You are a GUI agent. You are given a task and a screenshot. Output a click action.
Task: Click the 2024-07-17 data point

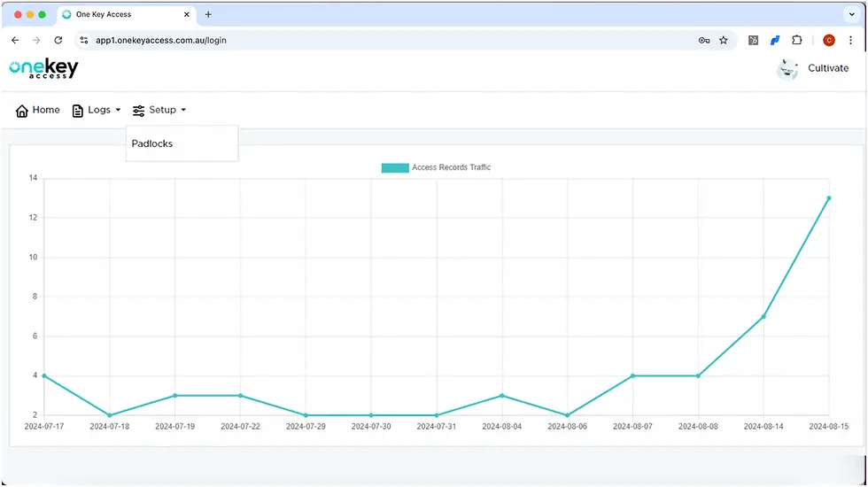point(44,375)
